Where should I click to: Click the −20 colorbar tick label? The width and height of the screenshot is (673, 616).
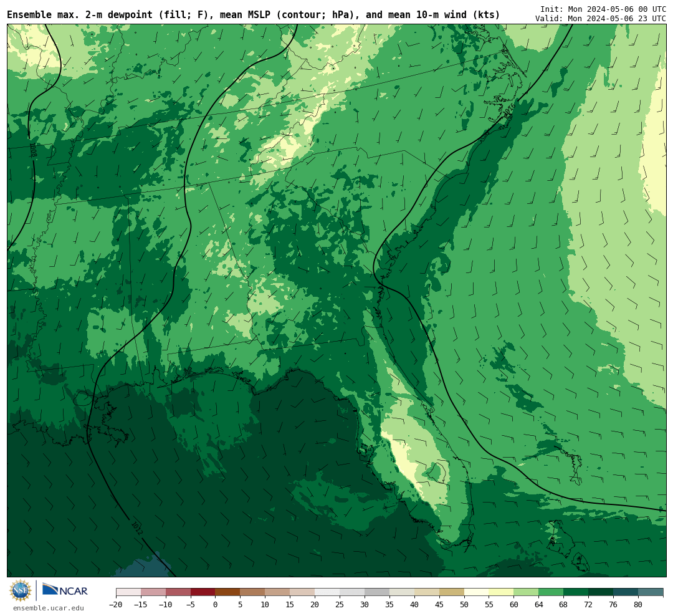116,605
